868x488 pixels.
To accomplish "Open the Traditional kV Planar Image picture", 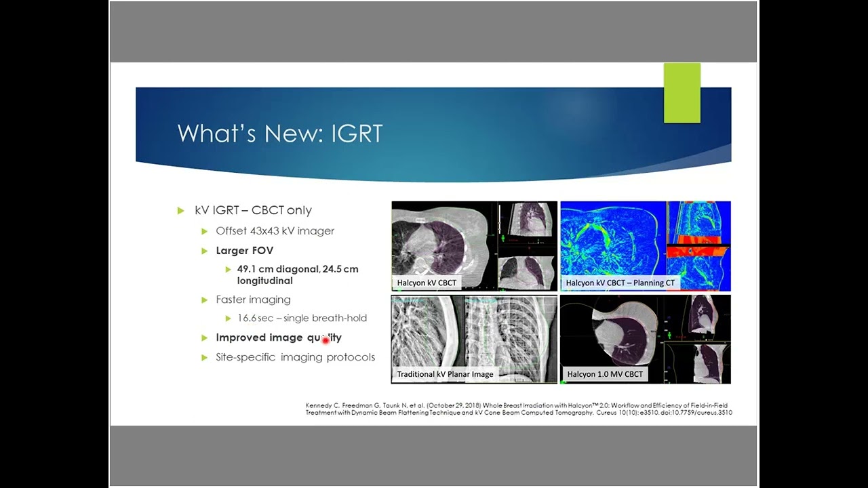I will (474, 339).
